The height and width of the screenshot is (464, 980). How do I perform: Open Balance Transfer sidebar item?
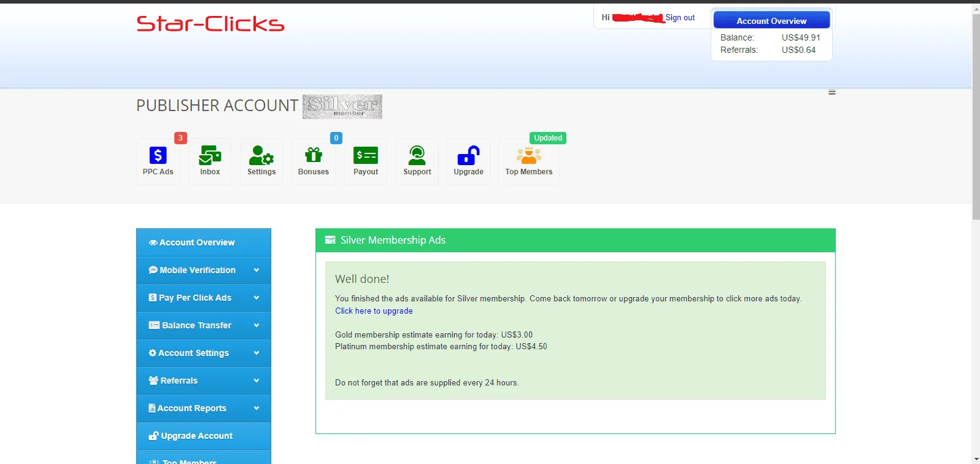tap(204, 325)
